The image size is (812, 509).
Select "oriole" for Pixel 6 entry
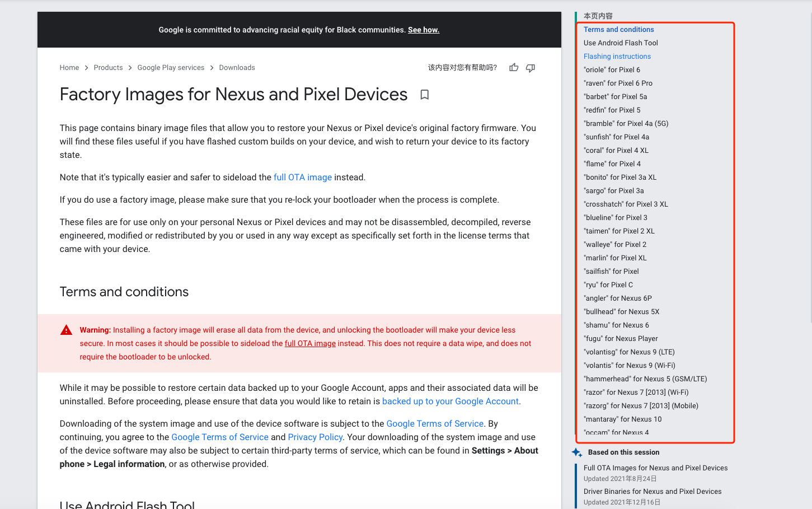coord(612,70)
